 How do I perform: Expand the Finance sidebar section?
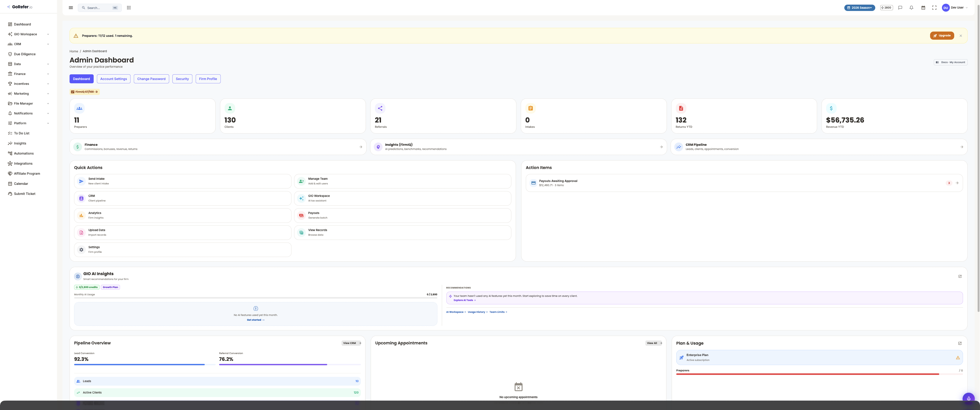coord(28,74)
